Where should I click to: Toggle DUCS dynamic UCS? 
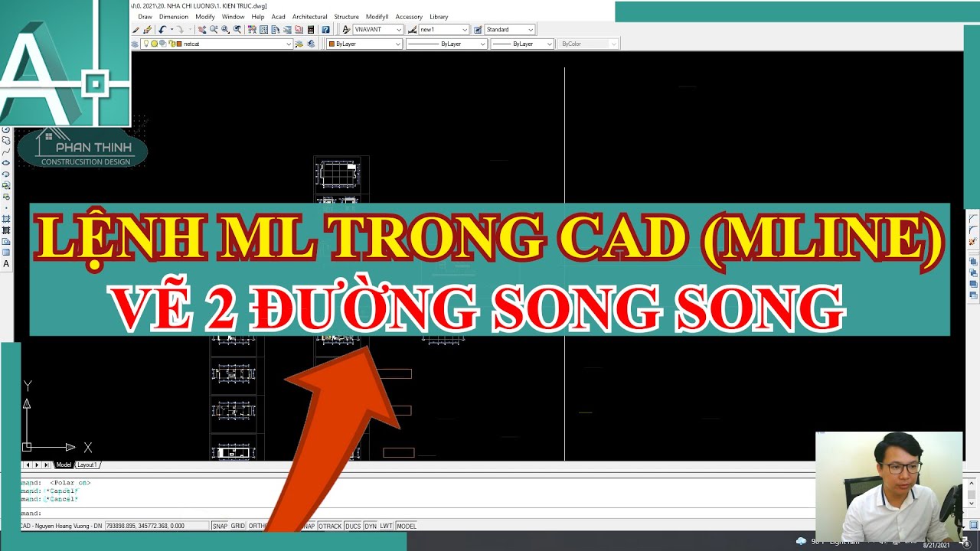(x=353, y=526)
